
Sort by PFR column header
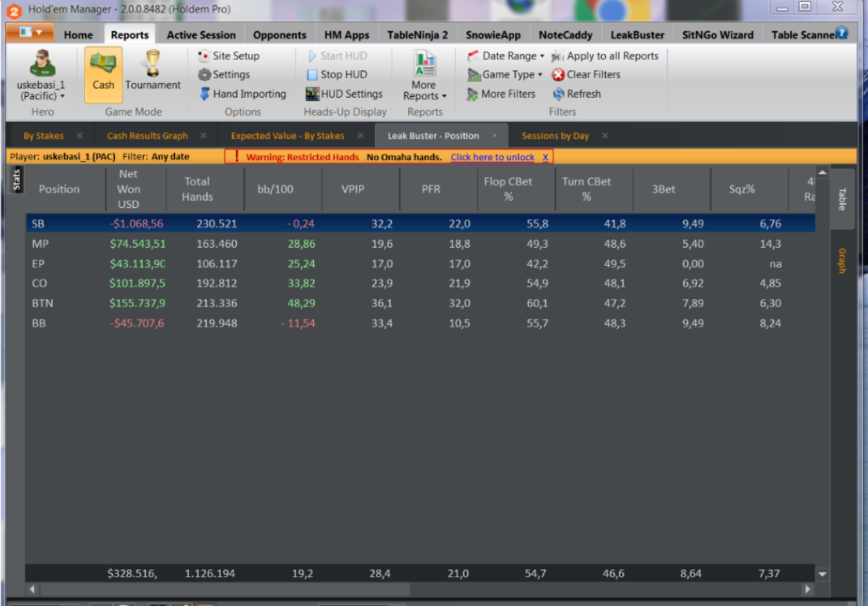tap(431, 189)
